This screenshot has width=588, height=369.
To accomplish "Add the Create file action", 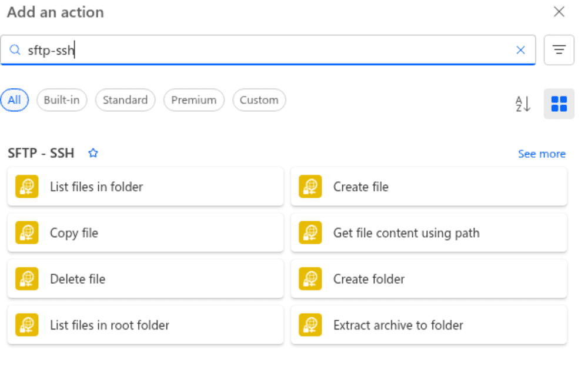I will click(429, 187).
